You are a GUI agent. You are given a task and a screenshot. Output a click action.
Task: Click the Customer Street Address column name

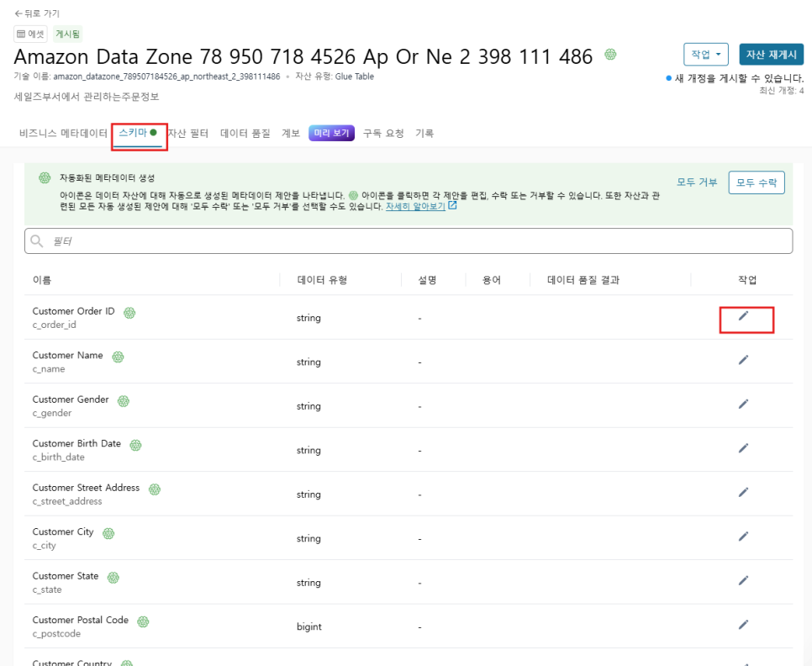pos(86,488)
